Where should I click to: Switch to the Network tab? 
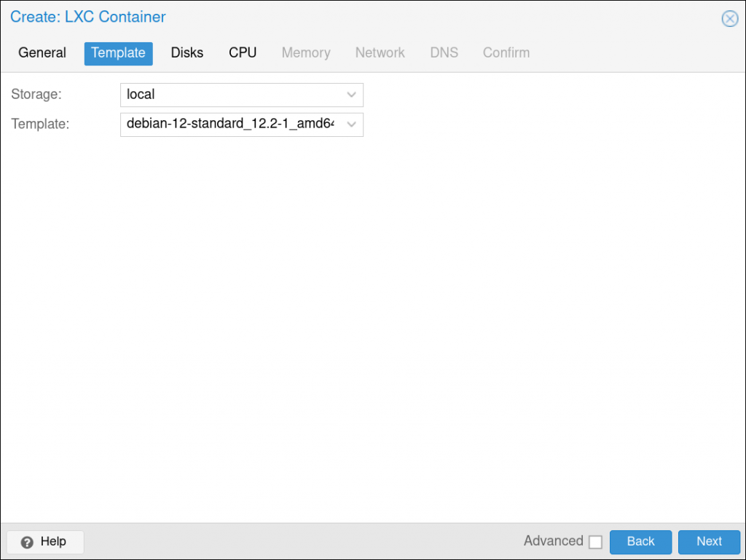[x=380, y=53]
